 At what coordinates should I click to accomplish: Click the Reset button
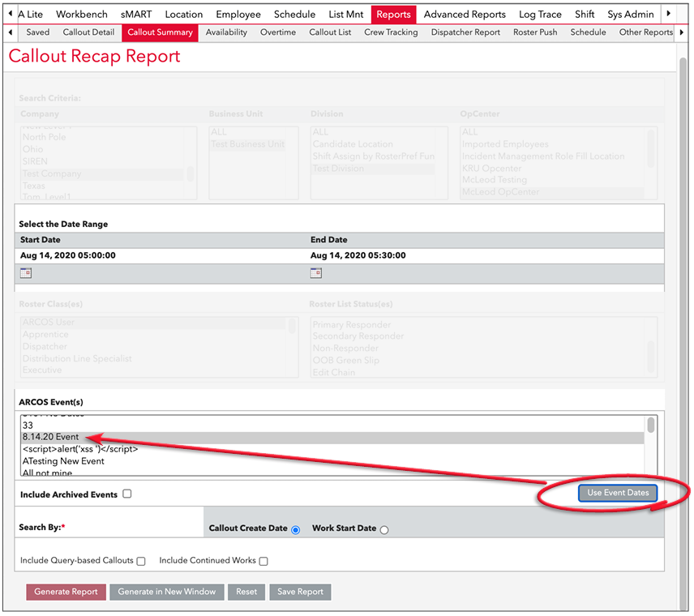pos(246,592)
